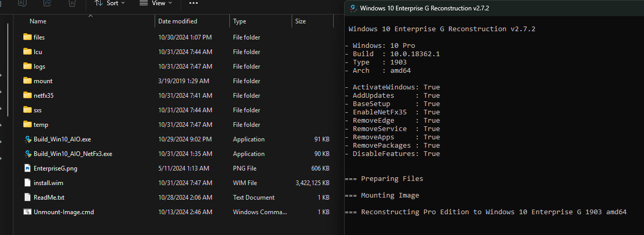Click the console title bar text
This screenshot has width=644, height=235.
pyautogui.click(x=424, y=8)
